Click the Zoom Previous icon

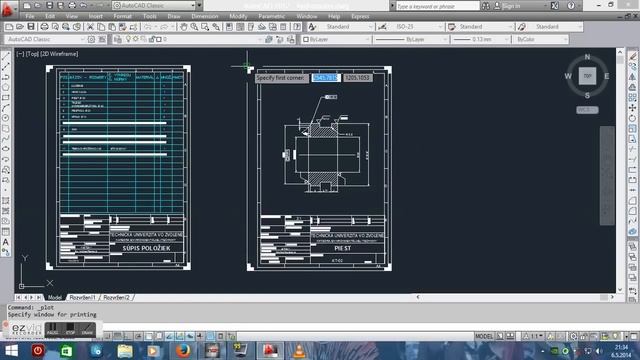coord(216,27)
